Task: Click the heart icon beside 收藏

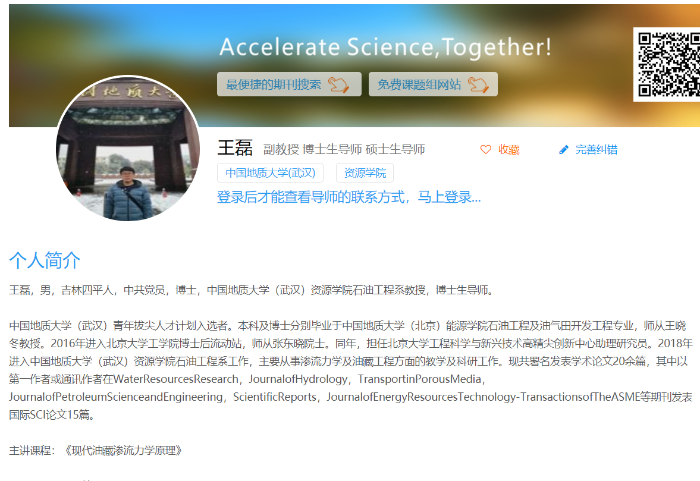Action: tap(485, 150)
